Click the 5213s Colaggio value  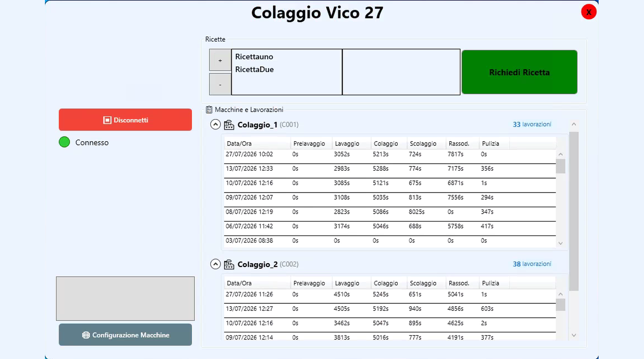(381, 154)
